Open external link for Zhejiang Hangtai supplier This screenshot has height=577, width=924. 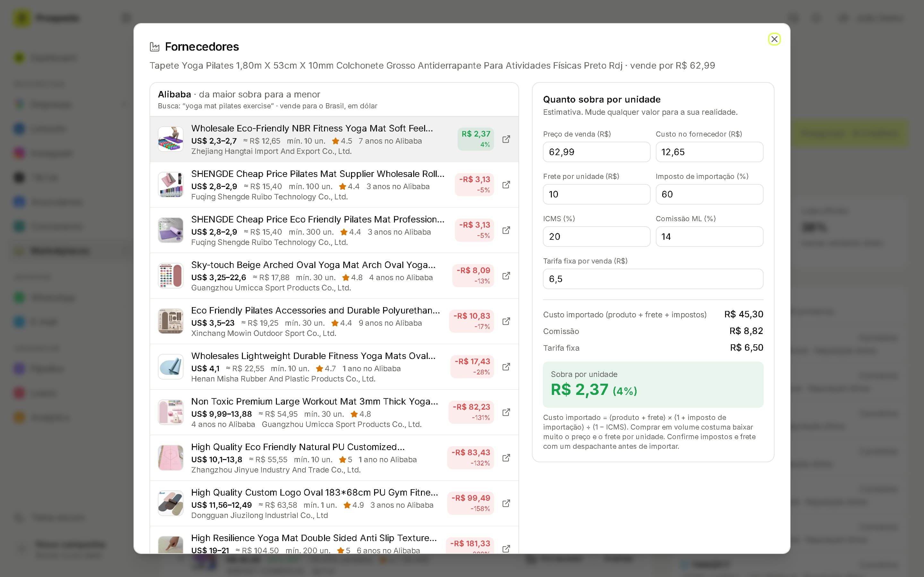tap(506, 139)
